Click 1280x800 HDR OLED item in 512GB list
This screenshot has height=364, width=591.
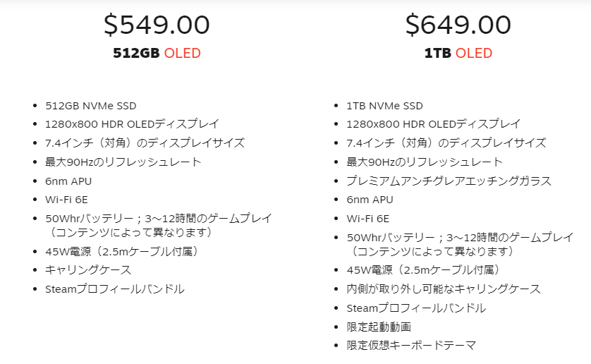(x=133, y=124)
